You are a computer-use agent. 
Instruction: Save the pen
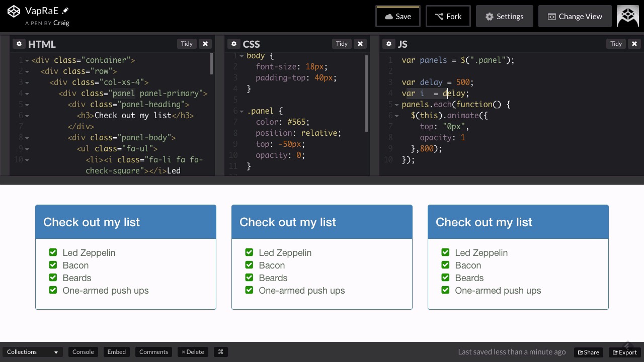397,16
